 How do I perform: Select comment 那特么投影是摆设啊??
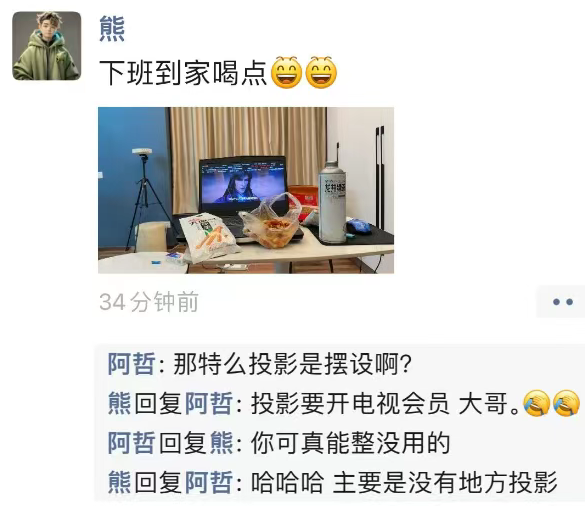pos(292,363)
